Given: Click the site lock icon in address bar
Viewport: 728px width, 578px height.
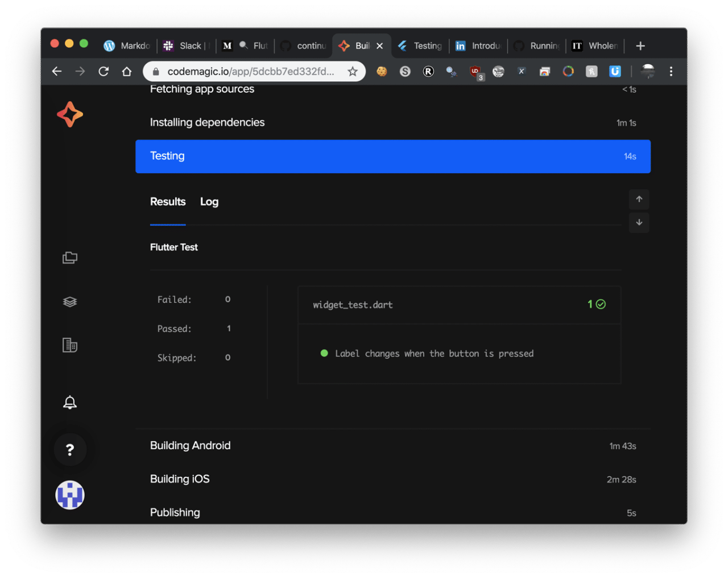Looking at the screenshot, I should pyautogui.click(x=156, y=72).
